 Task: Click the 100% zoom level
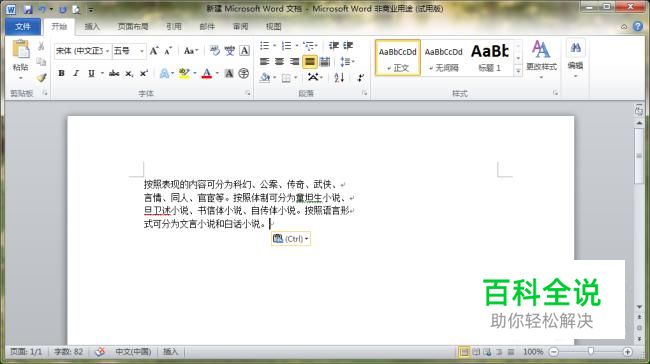click(x=533, y=352)
